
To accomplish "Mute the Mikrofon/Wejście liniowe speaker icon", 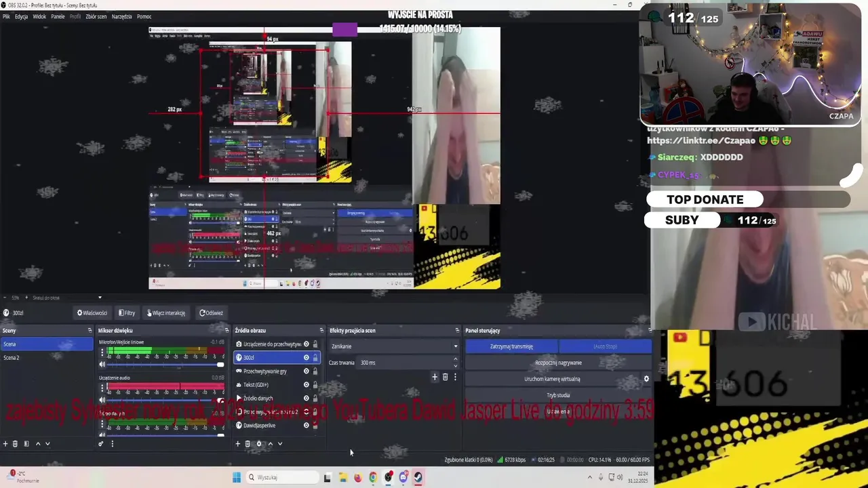I will (x=102, y=365).
